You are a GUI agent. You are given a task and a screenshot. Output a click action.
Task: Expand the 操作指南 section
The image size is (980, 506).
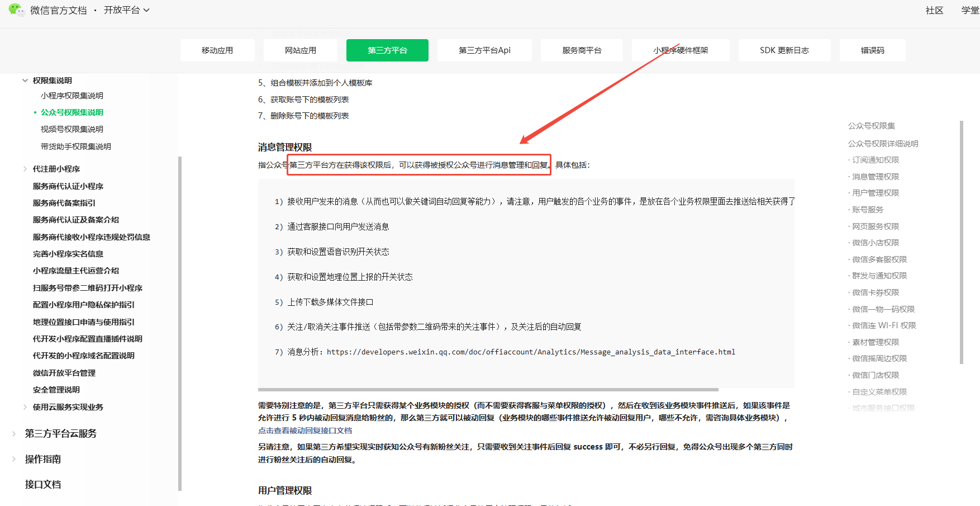coord(14,459)
